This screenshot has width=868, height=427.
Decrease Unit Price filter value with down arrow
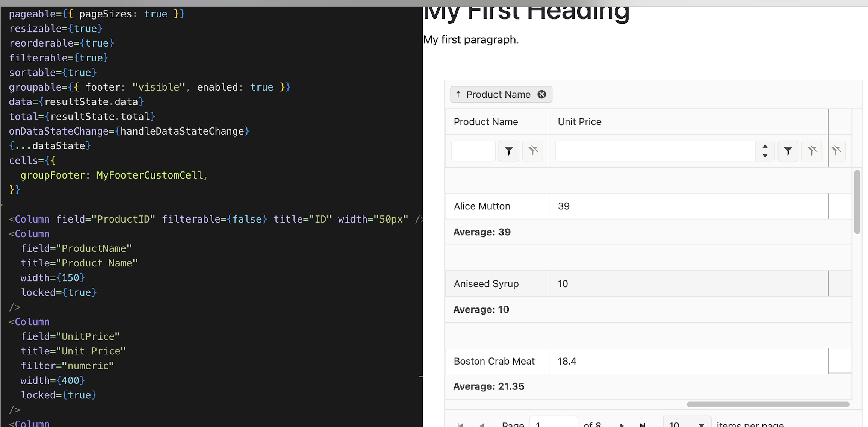pos(765,156)
